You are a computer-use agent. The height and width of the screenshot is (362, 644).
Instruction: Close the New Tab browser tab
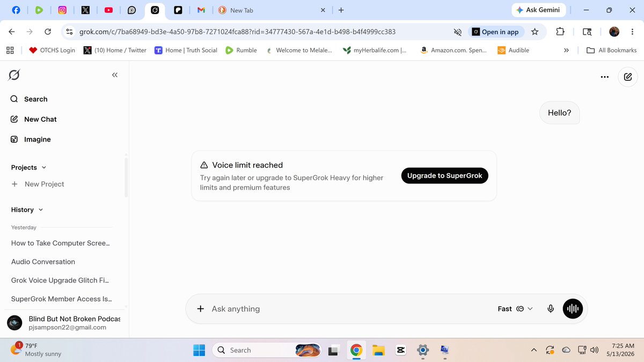(x=323, y=10)
